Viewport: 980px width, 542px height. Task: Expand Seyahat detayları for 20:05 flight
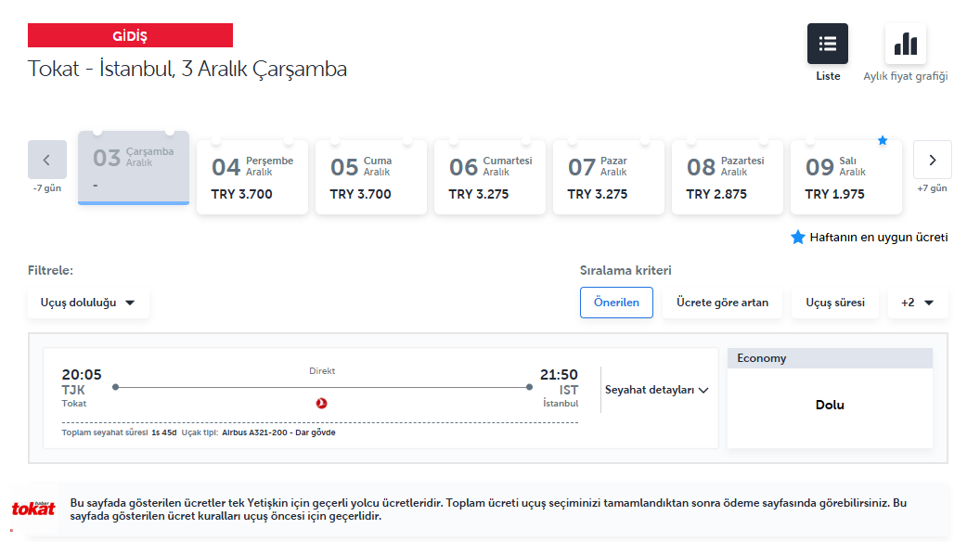(x=656, y=390)
